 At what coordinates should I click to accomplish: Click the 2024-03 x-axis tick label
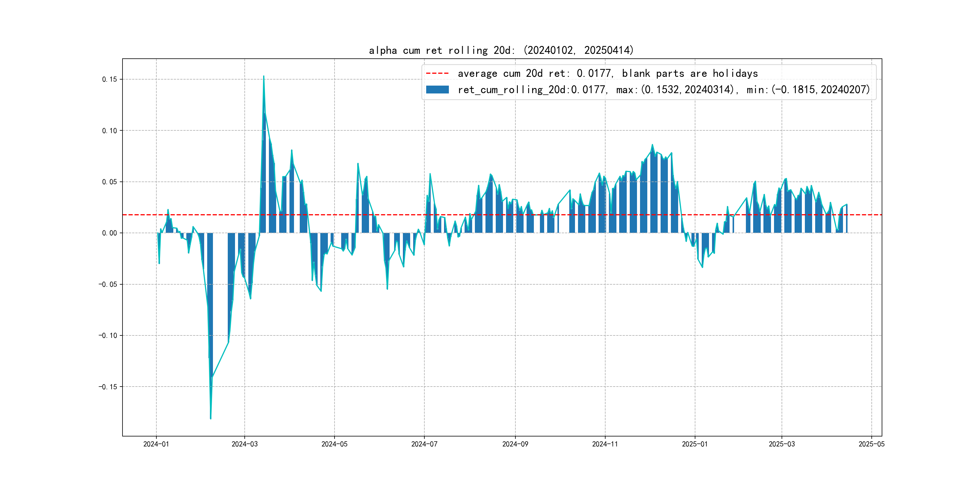(x=245, y=444)
